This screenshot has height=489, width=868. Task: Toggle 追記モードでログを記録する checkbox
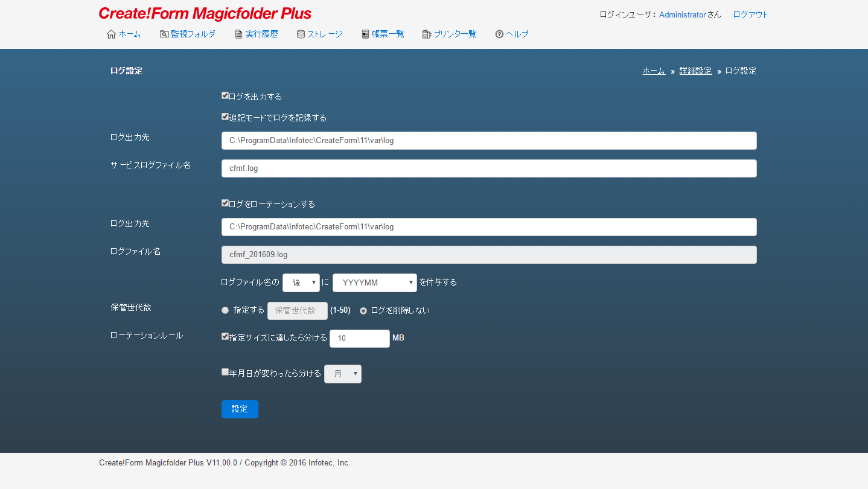(225, 117)
